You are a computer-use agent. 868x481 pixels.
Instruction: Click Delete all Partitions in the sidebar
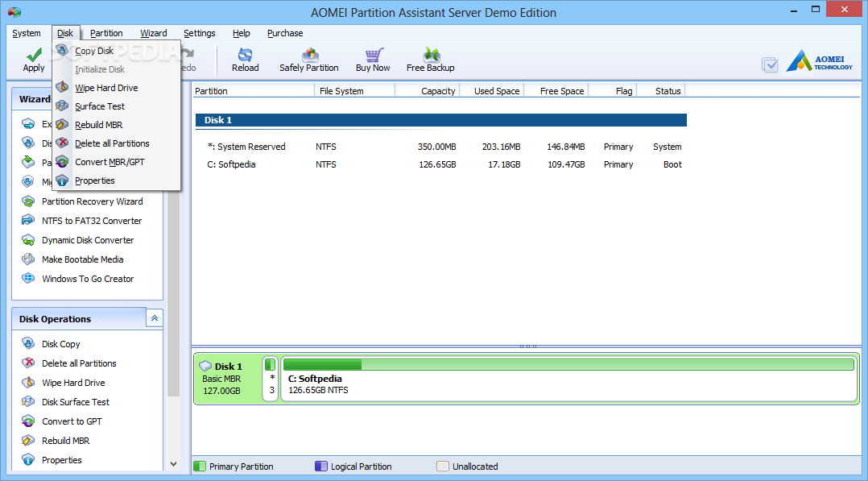[x=79, y=363]
